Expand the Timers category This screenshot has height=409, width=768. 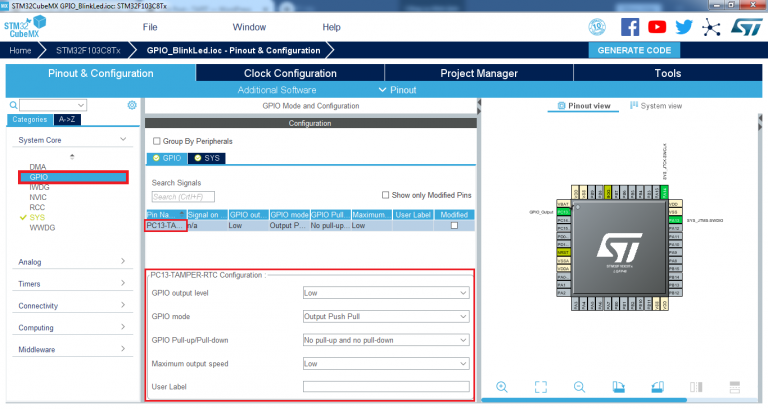point(72,284)
